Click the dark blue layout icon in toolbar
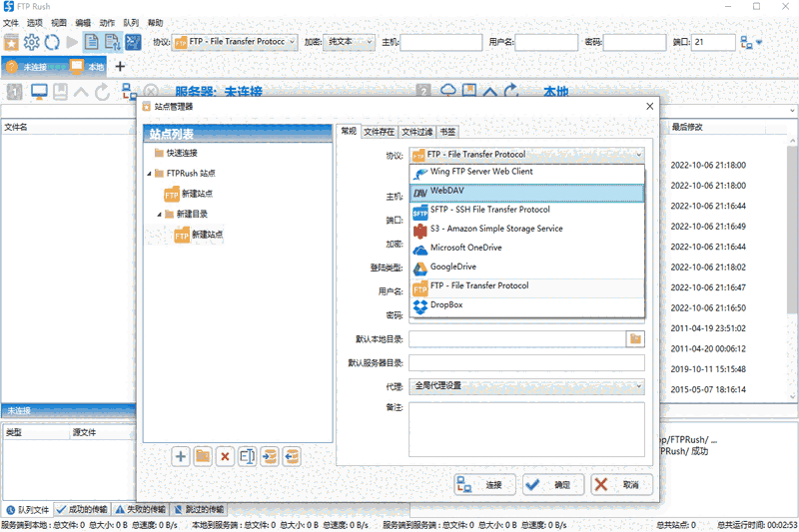The width and height of the screenshot is (799, 532). coord(133,42)
